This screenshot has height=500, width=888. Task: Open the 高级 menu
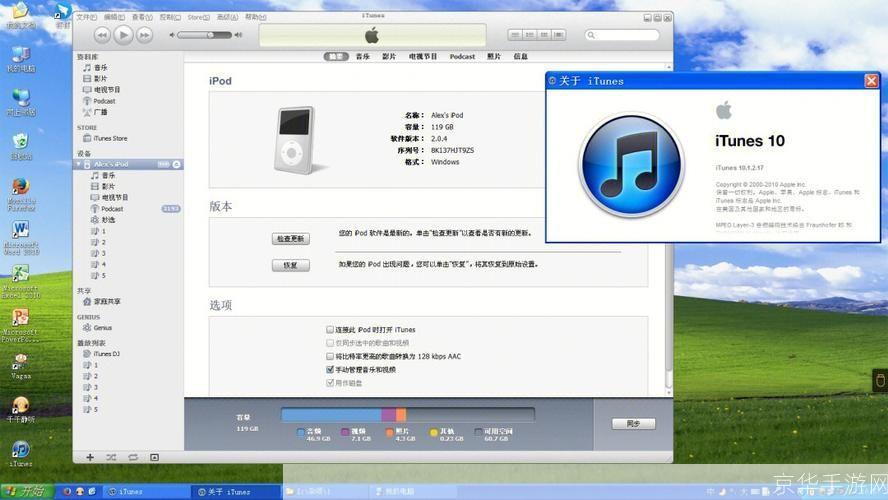click(228, 18)
